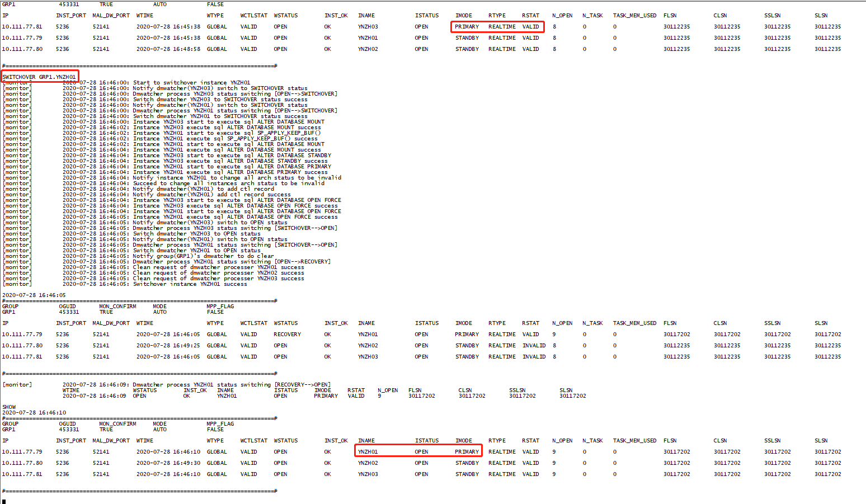
Task: Select "YNZH03 execute sql ALTER DATABASE STANDBY success" line
Action: (x=230, y=161)
